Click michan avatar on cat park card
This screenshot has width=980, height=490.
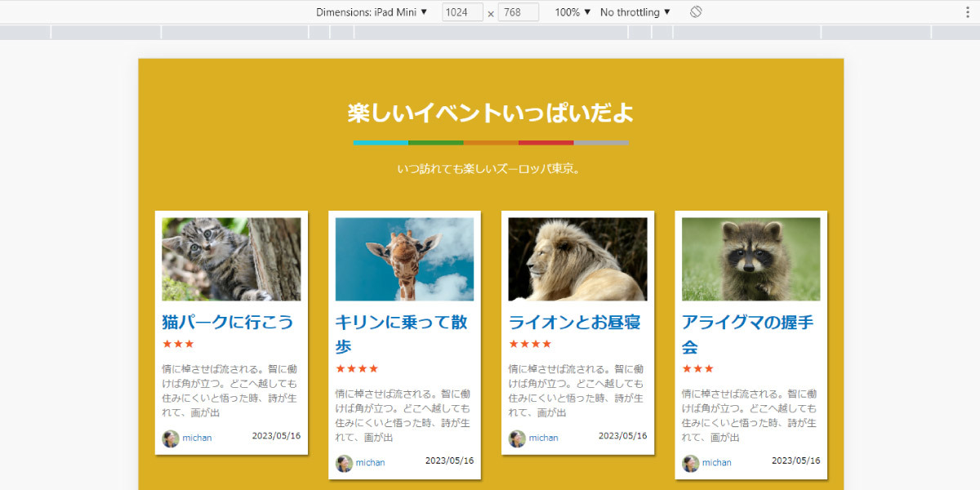(x=171, y=439)
